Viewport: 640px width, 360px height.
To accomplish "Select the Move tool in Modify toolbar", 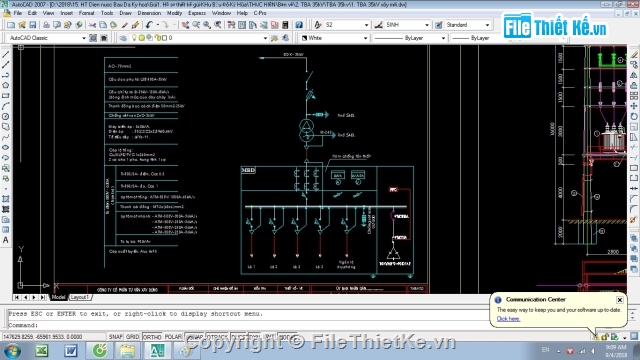I will [x=633, y=106].
